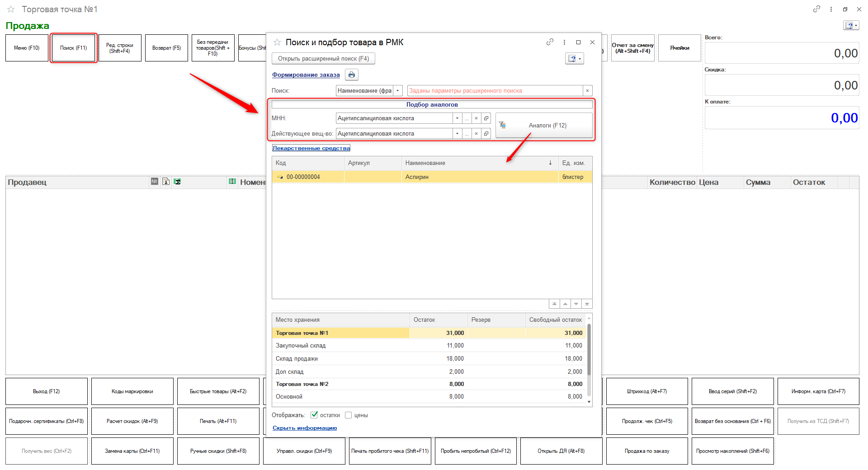868x470 pixels.
Task: Click Печать пробитого чека (Shift+F11)
Action: pos(390,451)
